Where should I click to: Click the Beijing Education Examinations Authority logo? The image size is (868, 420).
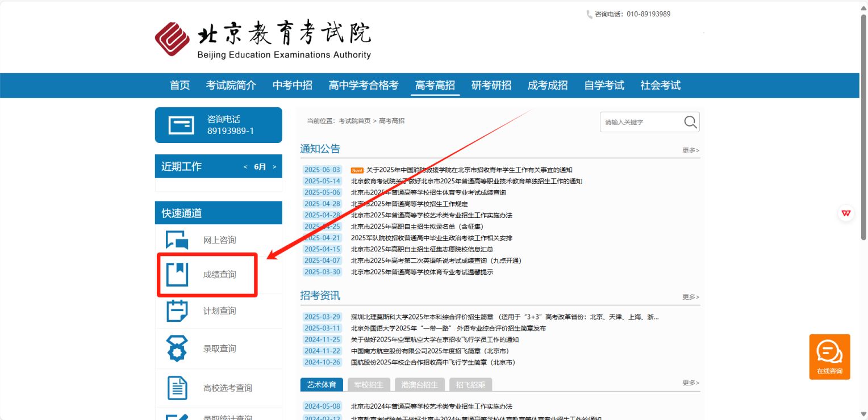[x=263, y=40]
